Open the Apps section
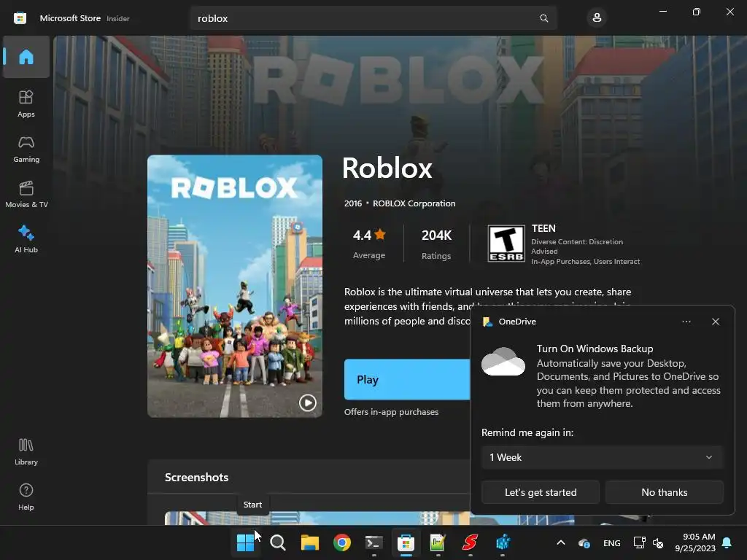This screenshot has width=747, height=560. [26, 104]
